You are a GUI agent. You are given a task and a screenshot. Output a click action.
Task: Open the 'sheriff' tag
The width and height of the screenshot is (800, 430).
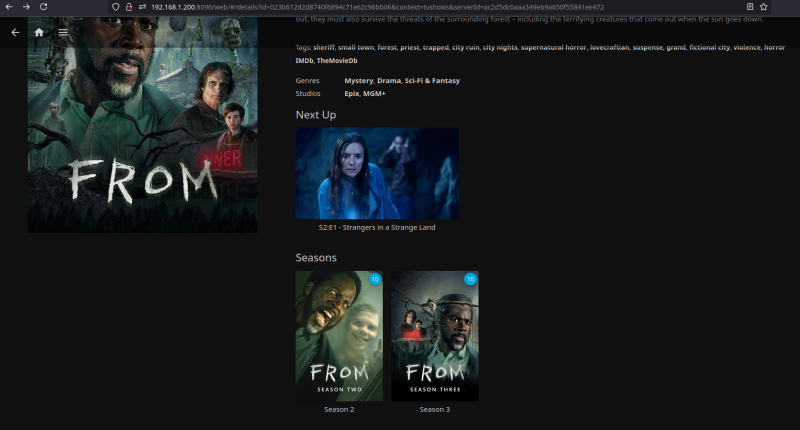tap(323, 47)
